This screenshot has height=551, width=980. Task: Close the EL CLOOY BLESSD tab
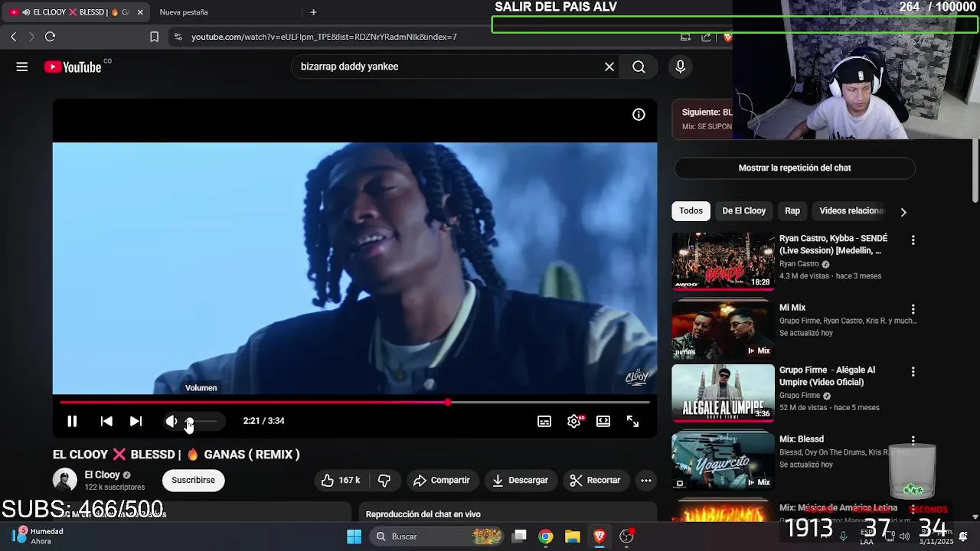[x=140, y=12]
